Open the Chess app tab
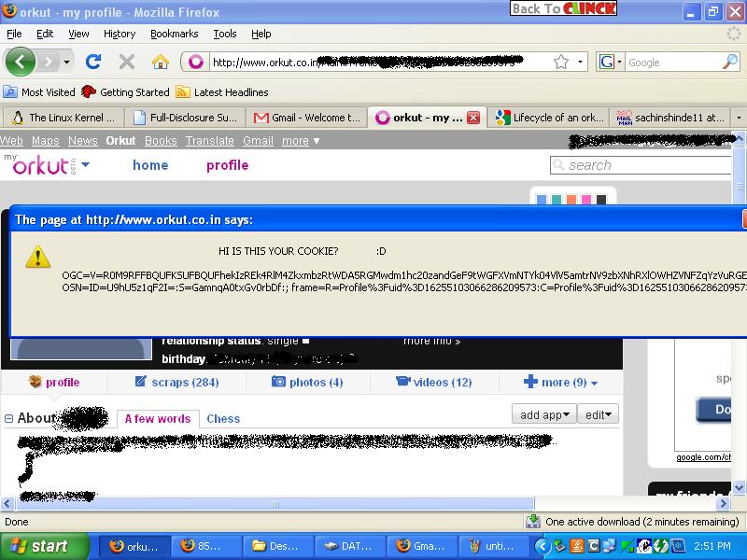This screenshot has height=560, width=747. tap(223, 419)
